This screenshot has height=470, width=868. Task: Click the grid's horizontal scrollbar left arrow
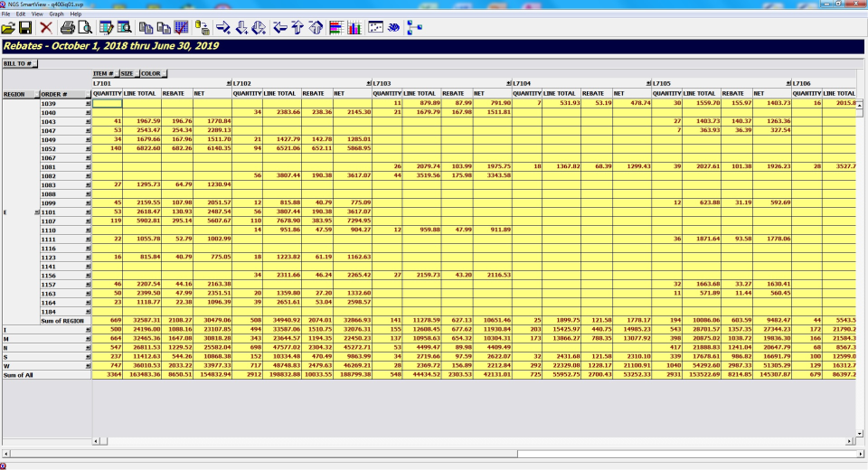coord(96,441)
